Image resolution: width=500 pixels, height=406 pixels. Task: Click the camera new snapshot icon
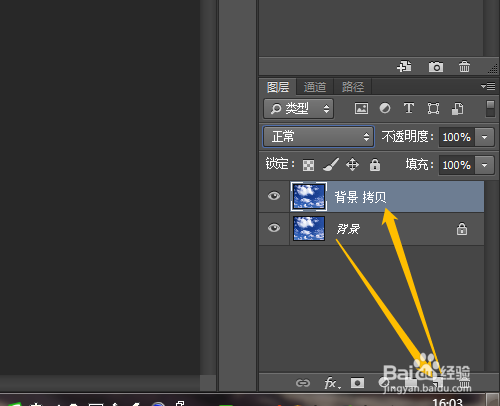436,67
